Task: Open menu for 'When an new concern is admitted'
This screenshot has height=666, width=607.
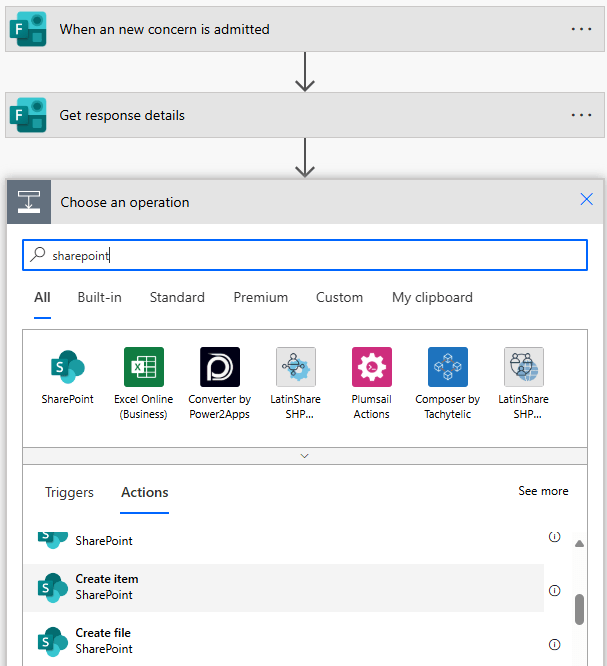Action: pos(581,29)
